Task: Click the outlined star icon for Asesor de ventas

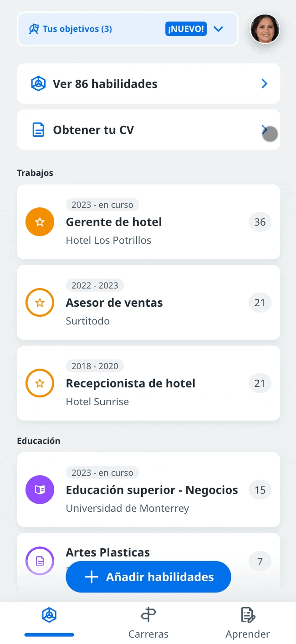Action: 40,303
